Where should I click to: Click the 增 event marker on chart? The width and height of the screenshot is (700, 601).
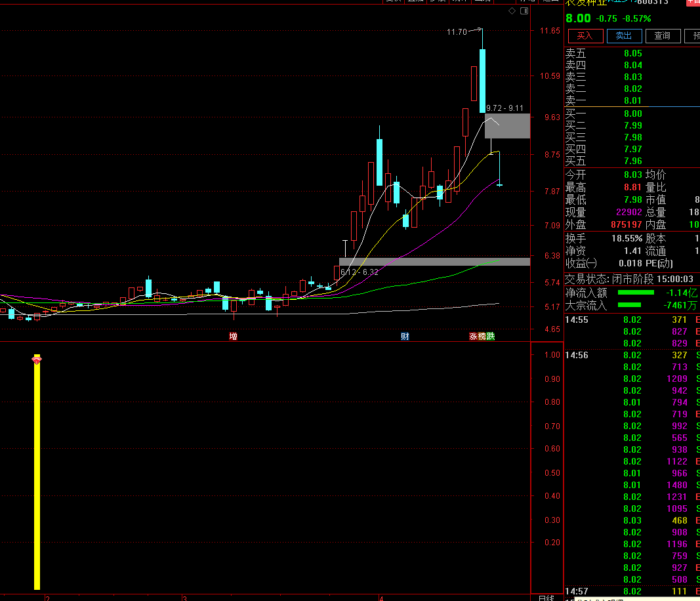click(233, 337)
